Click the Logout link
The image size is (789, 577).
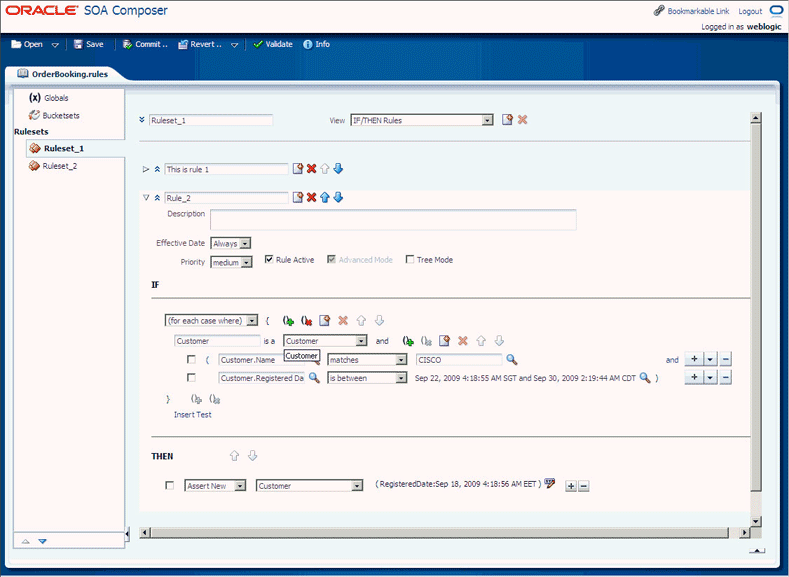point(750,11)
